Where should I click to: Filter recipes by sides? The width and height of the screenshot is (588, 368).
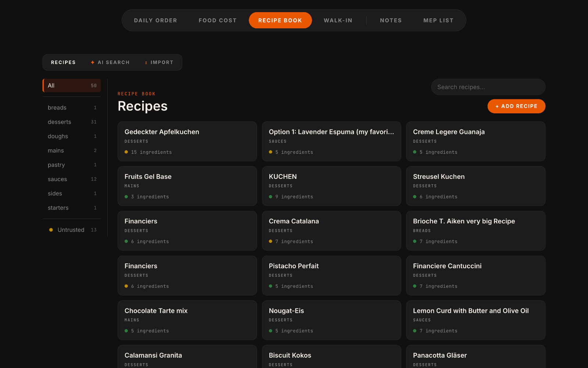pos(72,194)
